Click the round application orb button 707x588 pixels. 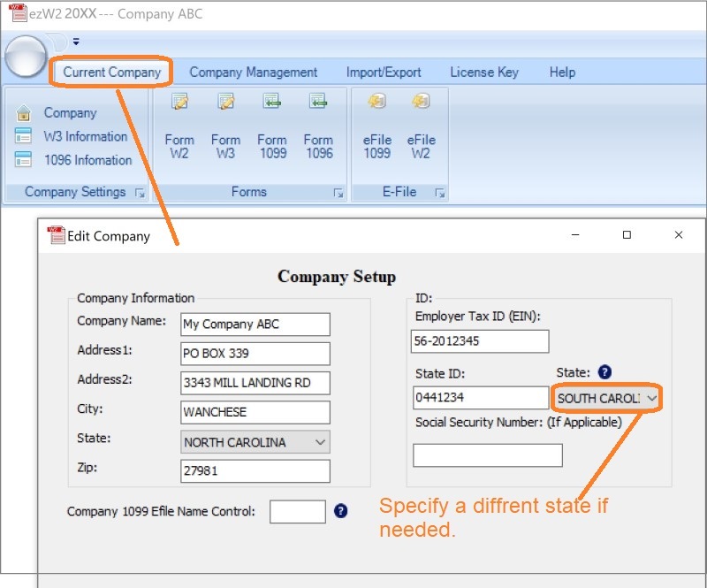[x=26, y=57]
